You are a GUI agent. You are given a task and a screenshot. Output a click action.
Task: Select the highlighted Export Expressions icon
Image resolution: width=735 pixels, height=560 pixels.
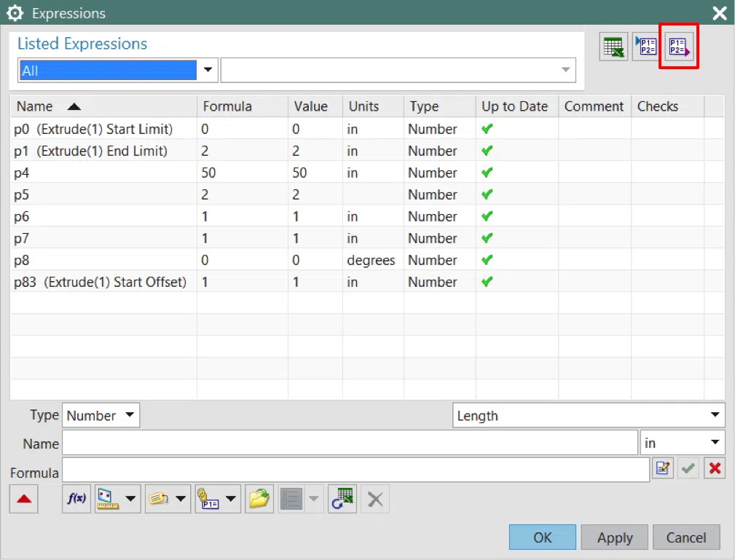[678, 46]
